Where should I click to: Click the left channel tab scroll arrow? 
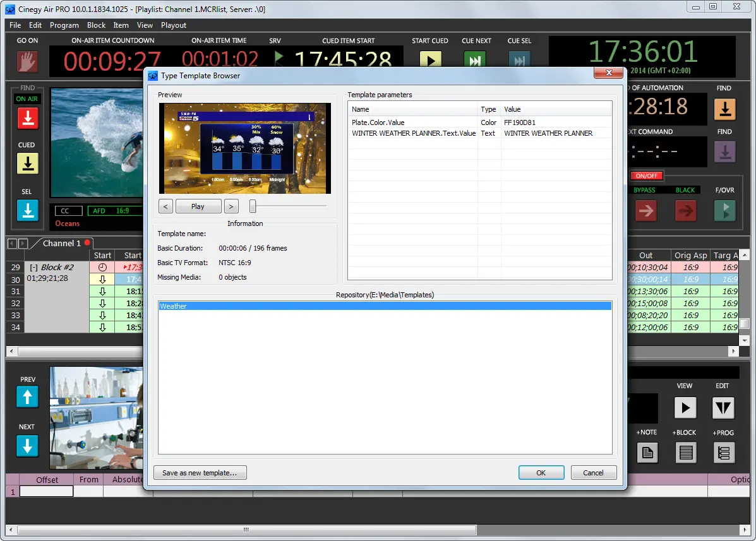point(10,243)
